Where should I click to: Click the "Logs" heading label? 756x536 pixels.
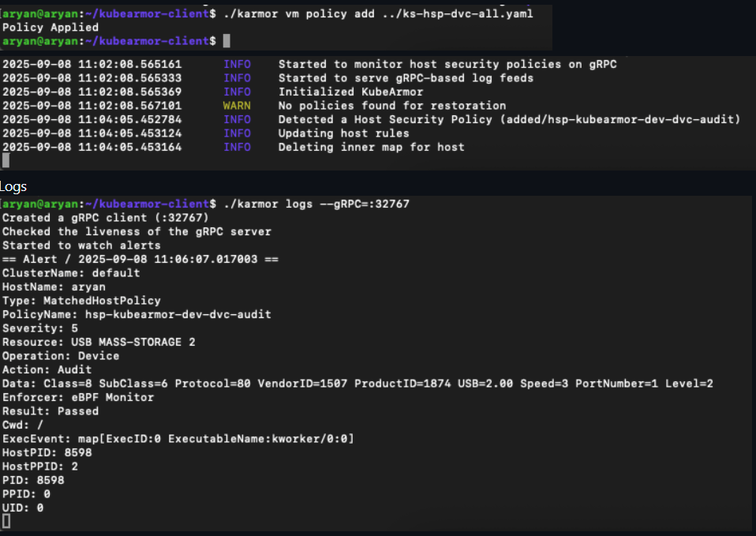(13, 187)
